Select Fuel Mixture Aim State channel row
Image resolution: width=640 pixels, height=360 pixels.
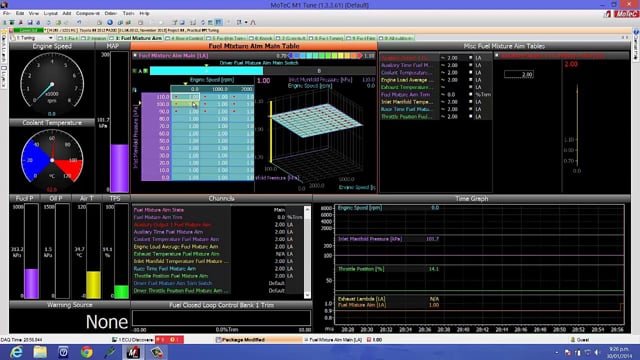tap(218, 210)
